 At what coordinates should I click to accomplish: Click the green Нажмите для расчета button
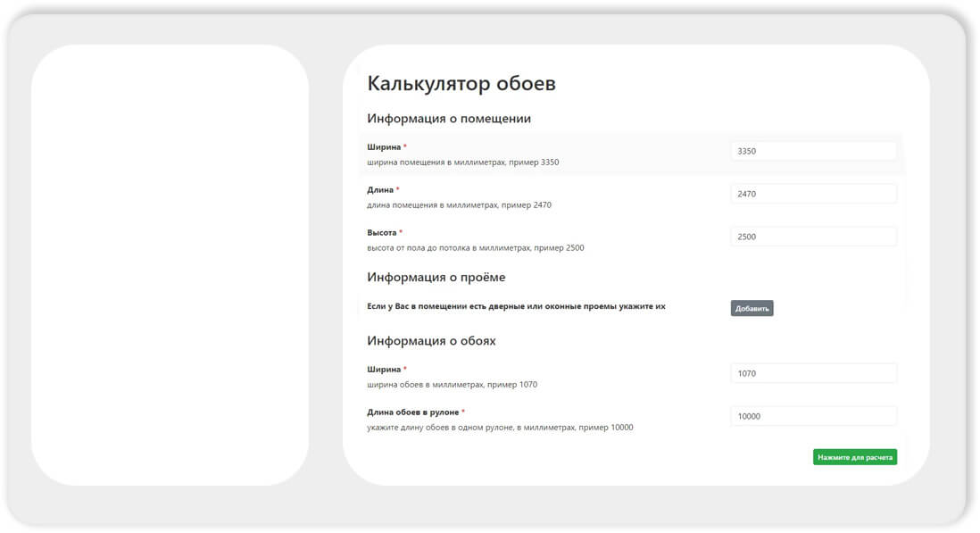854,457
